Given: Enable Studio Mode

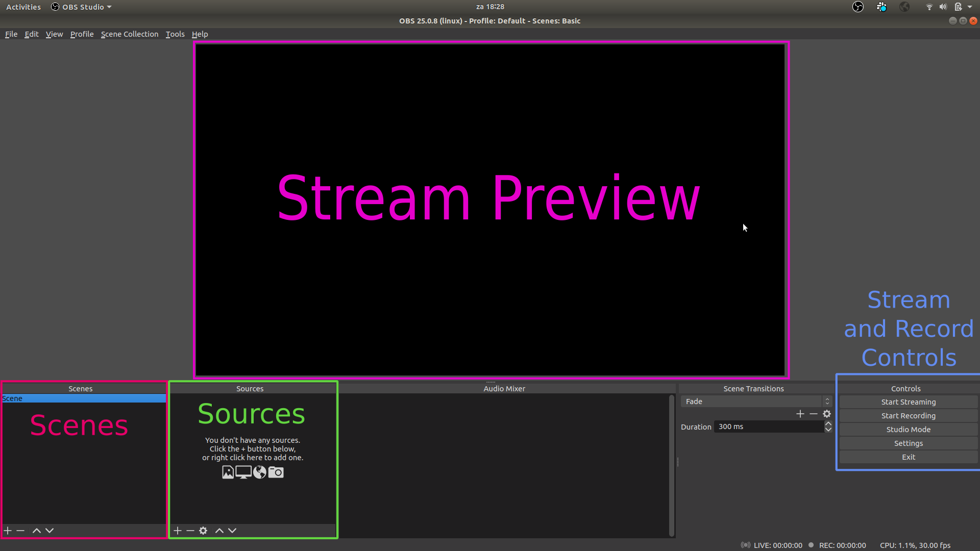Looking at the screenshot, I should coord(909,429).
